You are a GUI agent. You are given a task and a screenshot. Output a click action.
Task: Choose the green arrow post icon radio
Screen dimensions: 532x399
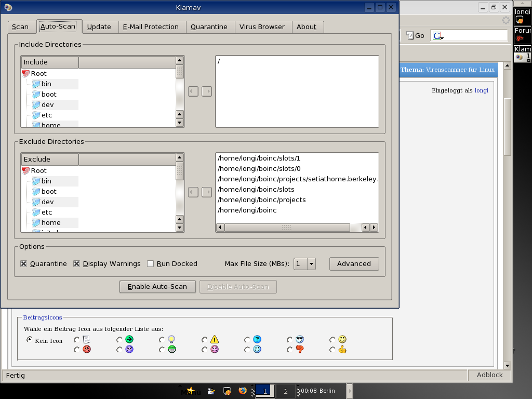[x=119, y=340]
